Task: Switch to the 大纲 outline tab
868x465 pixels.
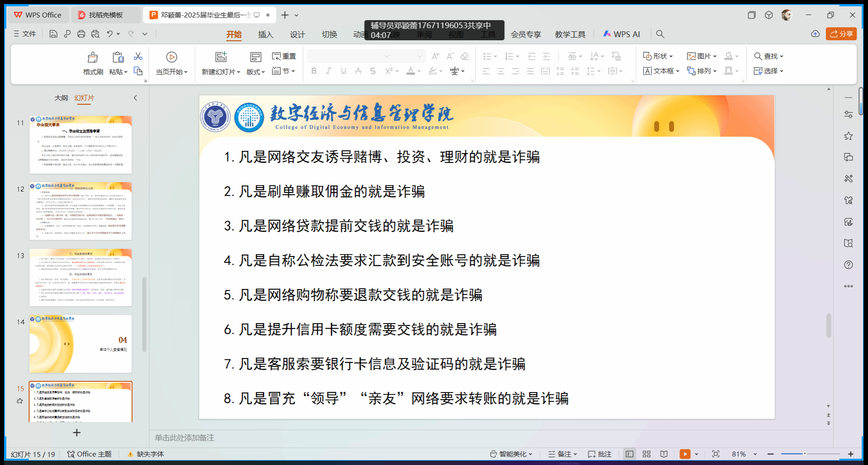Action: pyautogui.click(x=61, y=98)
